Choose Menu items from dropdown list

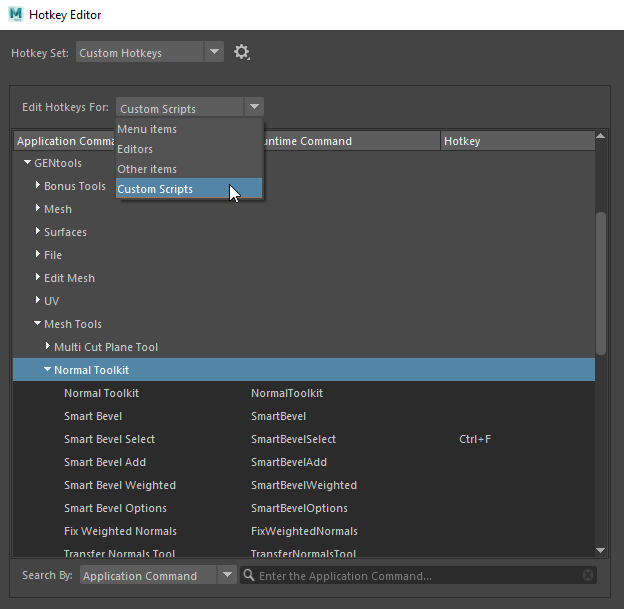click(189, 129)
